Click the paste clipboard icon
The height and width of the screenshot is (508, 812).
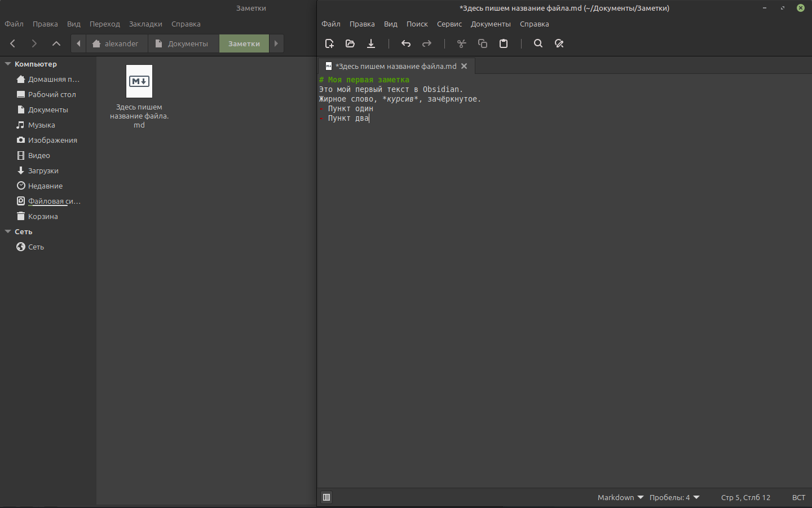[x=504, y=43]
